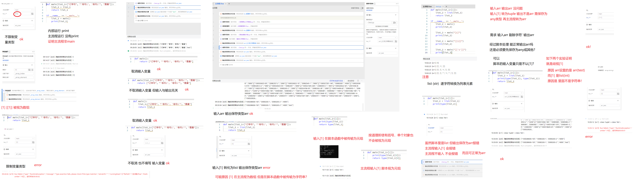Select log line 09:33:58 [#22] ending with "test"
This screenshot has width=644, height=182.
click(x=254, y=105)
